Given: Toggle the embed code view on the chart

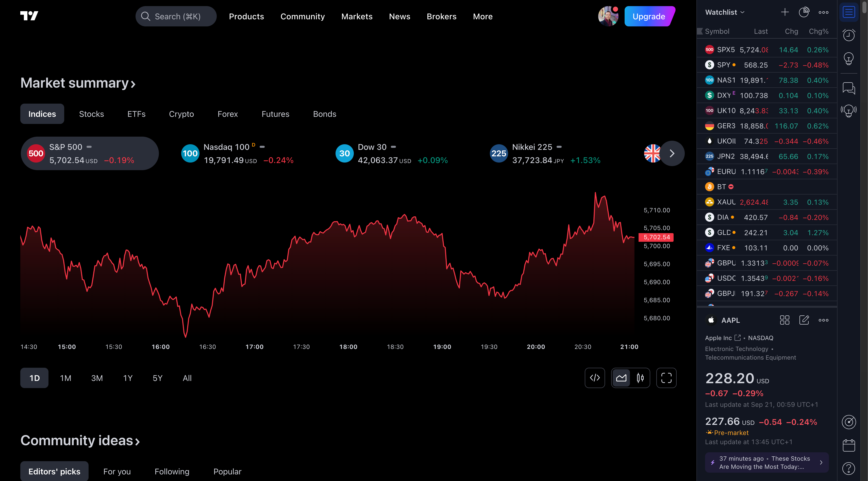Looking at the screenshot, I should (x=595, y=378).
